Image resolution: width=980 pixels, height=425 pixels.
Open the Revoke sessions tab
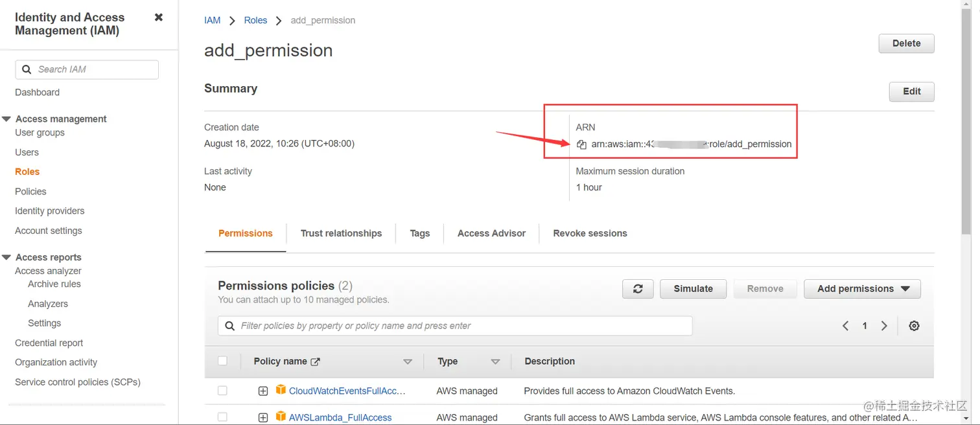(x=590, y=233)
